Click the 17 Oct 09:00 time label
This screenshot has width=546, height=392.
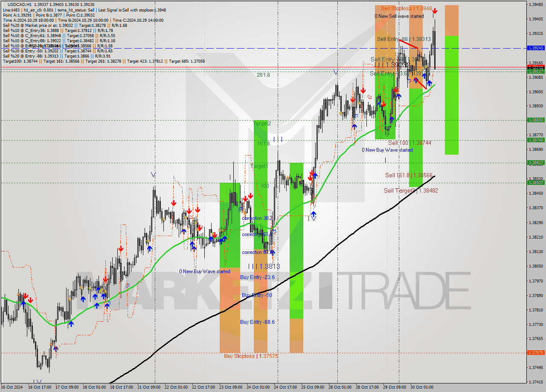point(67,387)
